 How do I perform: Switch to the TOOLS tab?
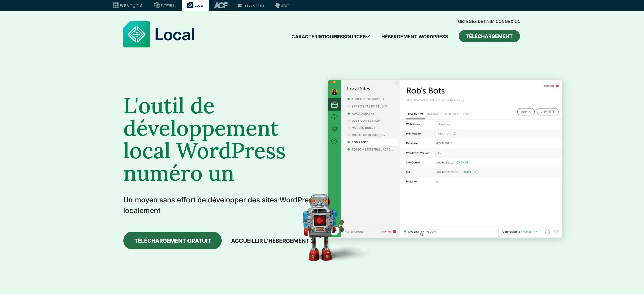[468, 114]
